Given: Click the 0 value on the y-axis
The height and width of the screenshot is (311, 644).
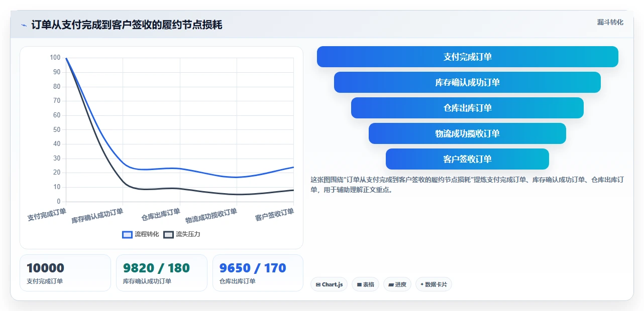Looking at the screenshot, I should (x=58, y=201).
